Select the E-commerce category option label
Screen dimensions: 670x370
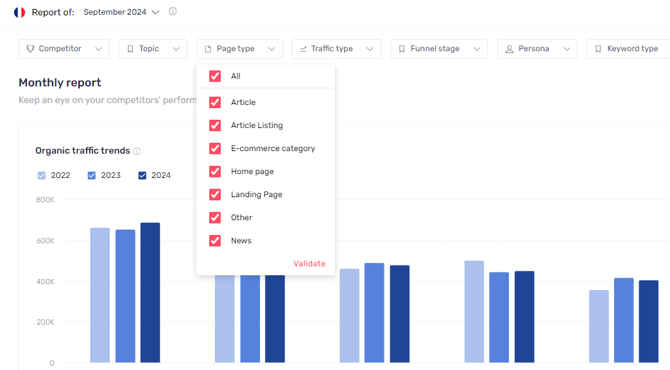273,148
